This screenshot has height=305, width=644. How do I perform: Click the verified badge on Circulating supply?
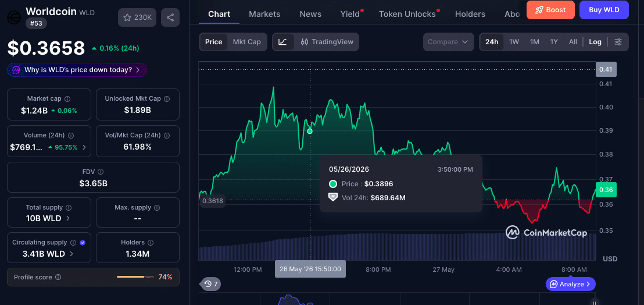(x=83, y=243)
